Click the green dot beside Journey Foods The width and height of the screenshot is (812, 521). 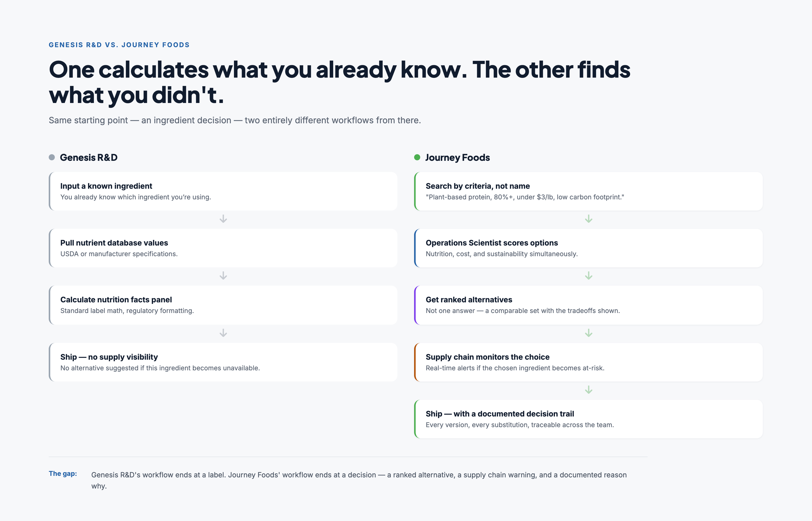point(417,157)
